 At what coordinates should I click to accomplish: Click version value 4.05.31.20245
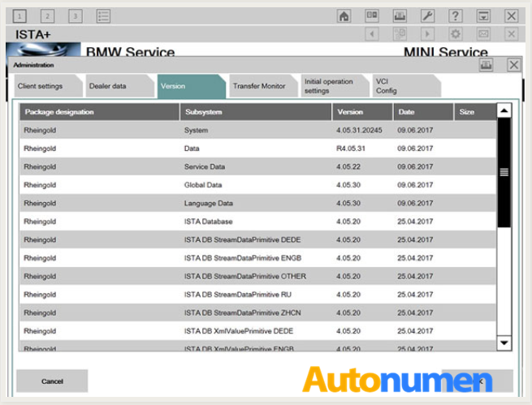[359, 130]
